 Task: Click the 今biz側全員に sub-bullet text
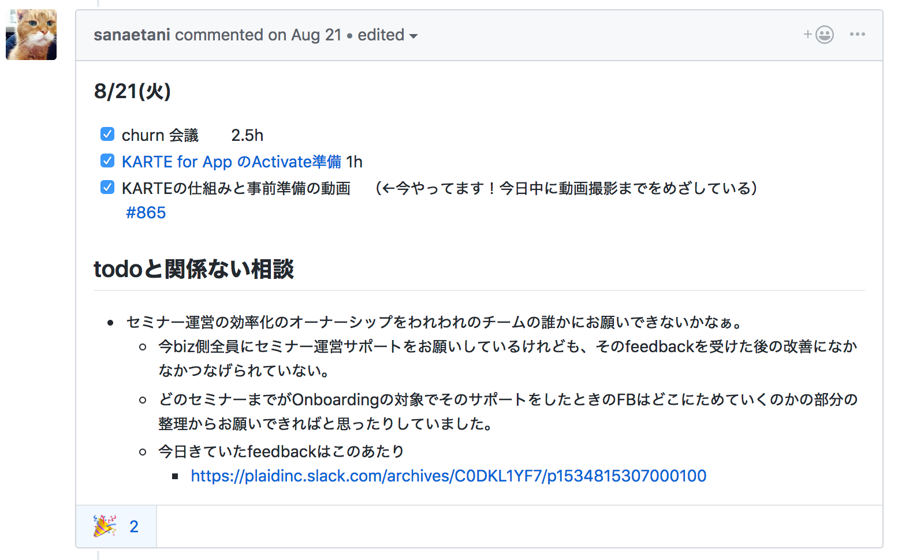[507, 346]
